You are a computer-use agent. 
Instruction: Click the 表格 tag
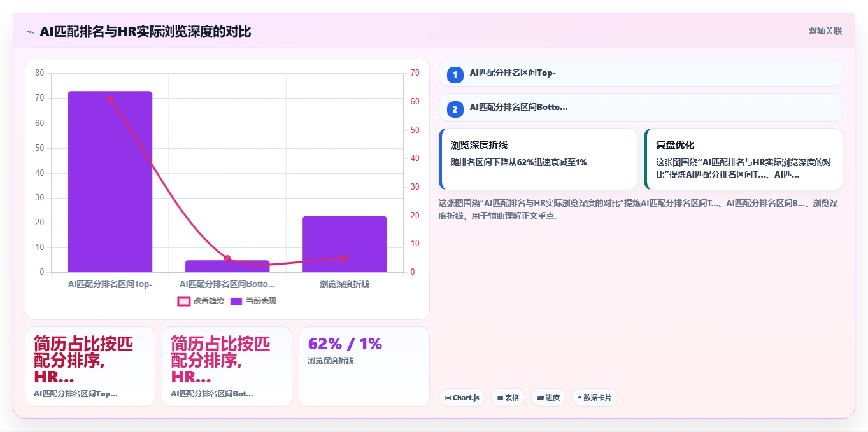pyautogui.click(x=508, y=398)
